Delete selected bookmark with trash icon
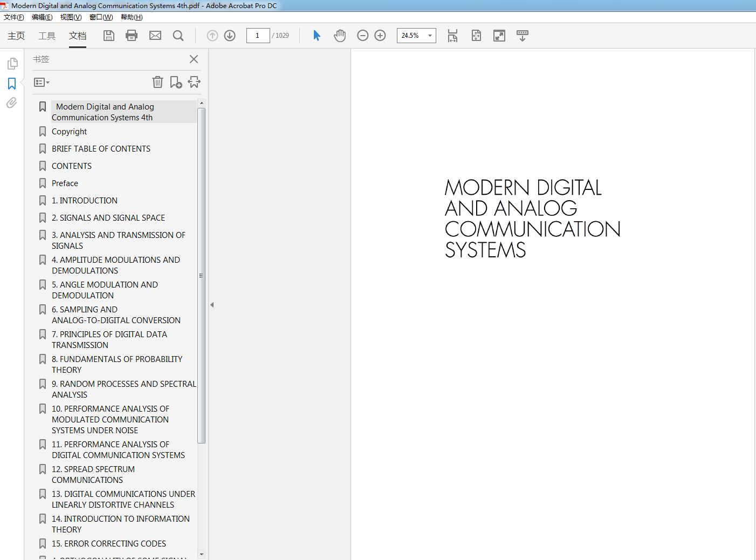The height and width of the screenshot is (560, 756). (x=157, y=82)
